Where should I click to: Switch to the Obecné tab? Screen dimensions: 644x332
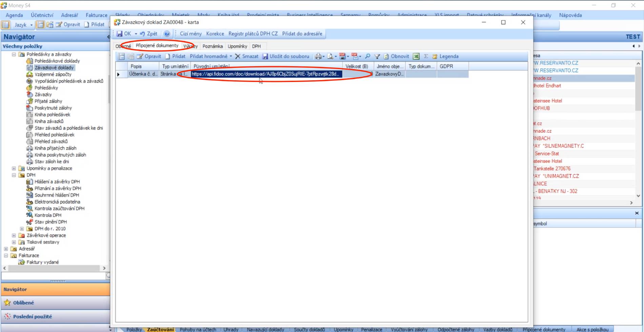[123, 46]
